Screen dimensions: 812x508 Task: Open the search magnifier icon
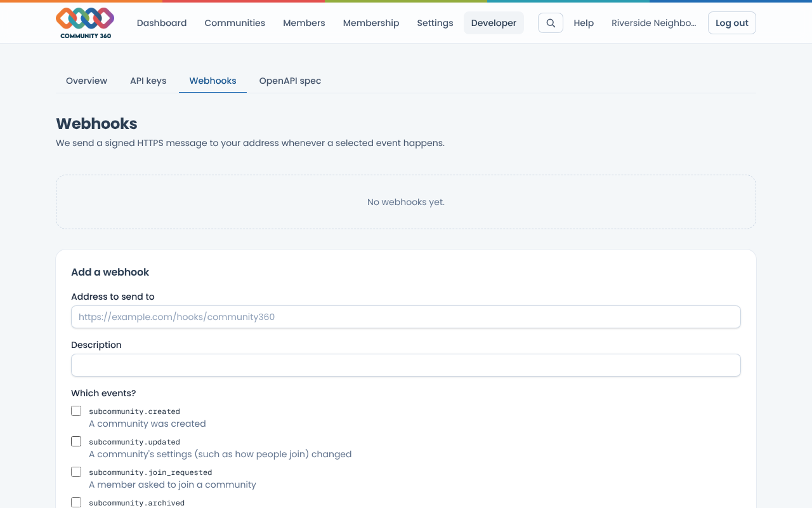551,23
